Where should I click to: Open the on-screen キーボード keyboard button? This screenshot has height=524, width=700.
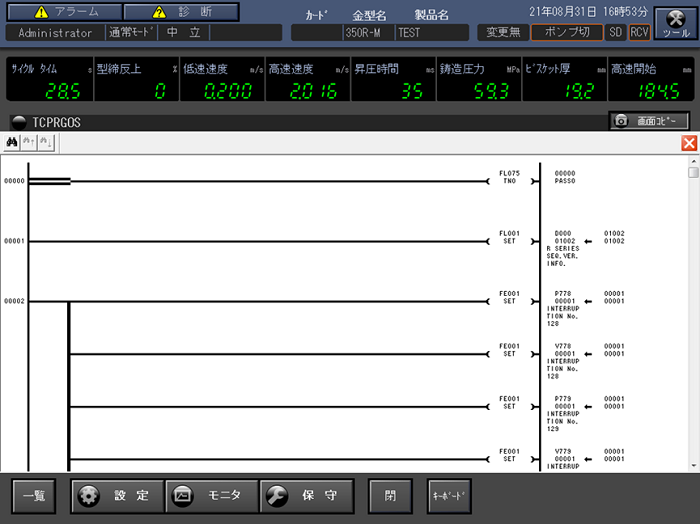(448, 495)
